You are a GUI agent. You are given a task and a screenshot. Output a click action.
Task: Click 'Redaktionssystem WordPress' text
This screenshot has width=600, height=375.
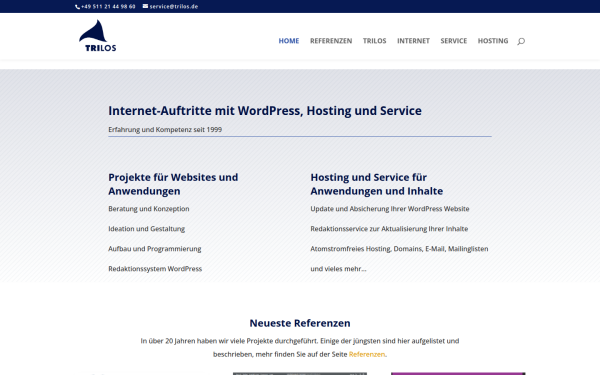click(x=155, y=269)
